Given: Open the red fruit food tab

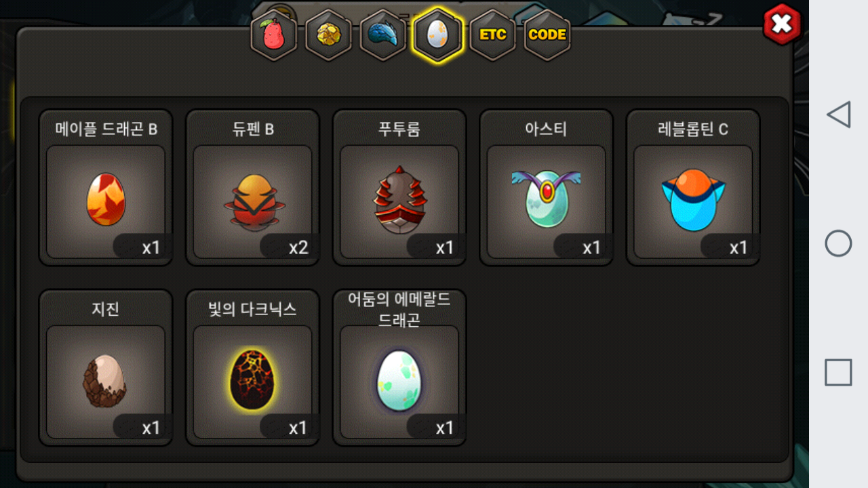Looking at the screenshot, I should pyautogui.click(x=274, y=35).
